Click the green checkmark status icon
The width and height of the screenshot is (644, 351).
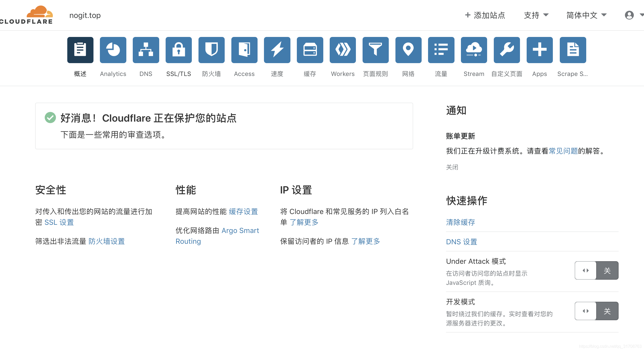(50, 118)
